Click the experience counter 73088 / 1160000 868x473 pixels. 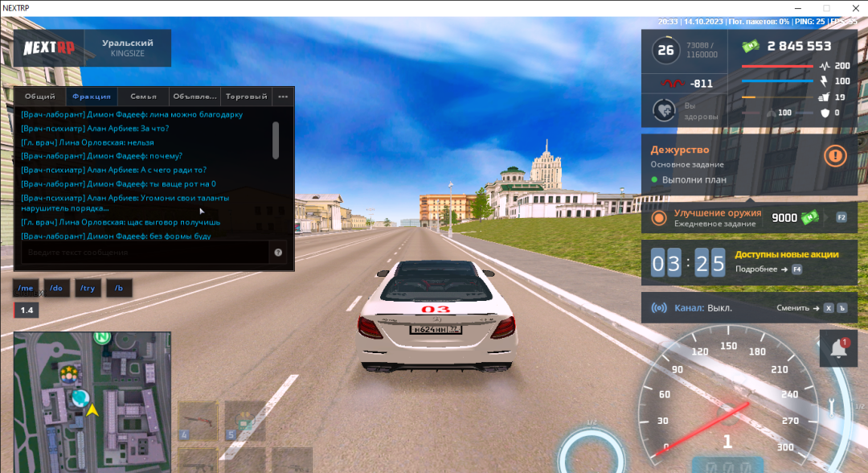point(702,50)
